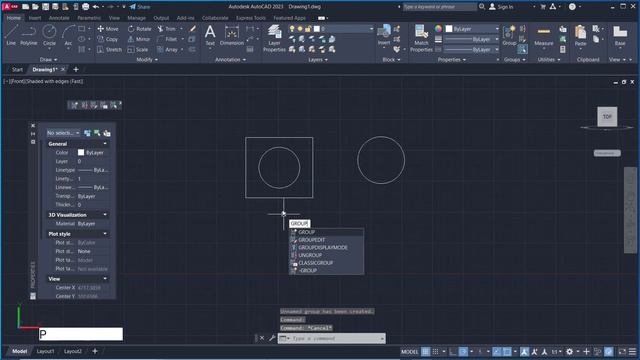Click the Group icon in Groups panel
640x360 pixels.
(x=509, y=35)
